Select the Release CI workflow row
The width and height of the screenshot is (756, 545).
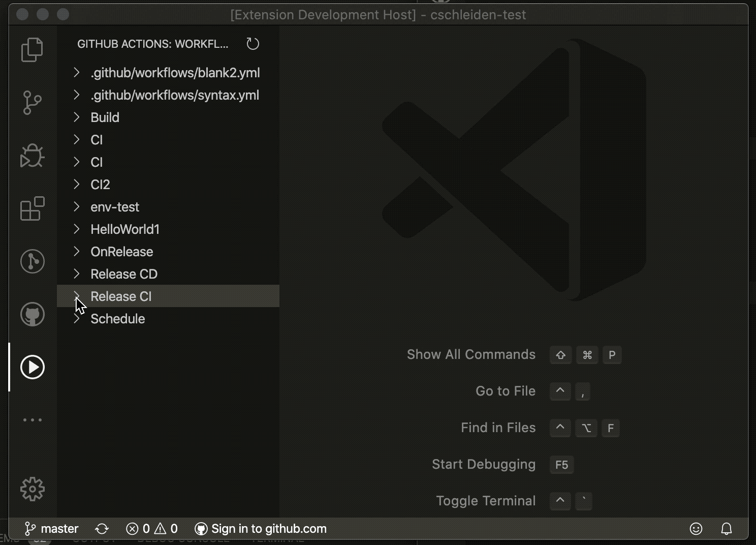[x=168, y=296]
